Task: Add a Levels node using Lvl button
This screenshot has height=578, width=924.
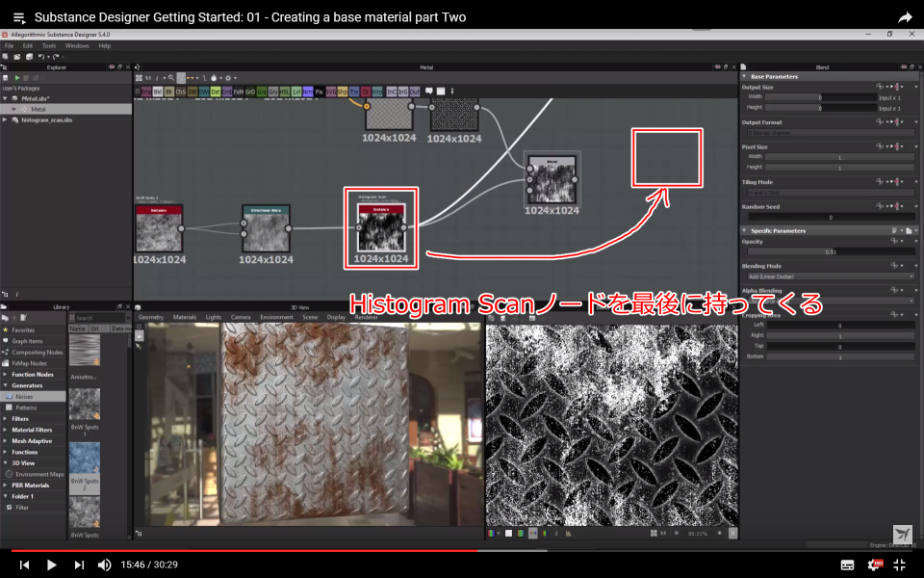Action: coord(296,92)
